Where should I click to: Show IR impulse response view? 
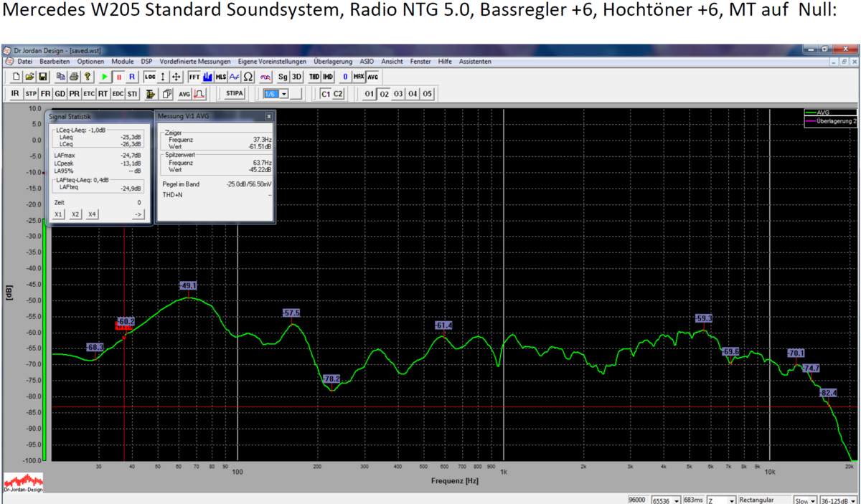tap(15, 94)
